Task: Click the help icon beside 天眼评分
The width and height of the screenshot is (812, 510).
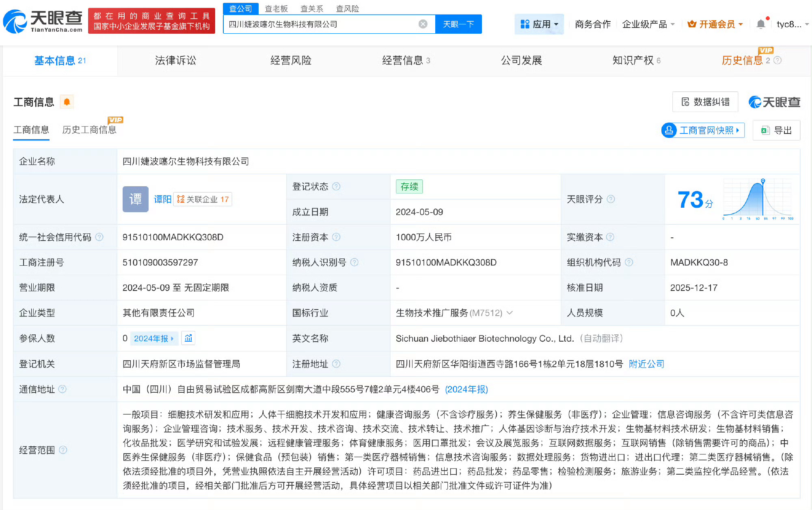Action: (611, 199)
